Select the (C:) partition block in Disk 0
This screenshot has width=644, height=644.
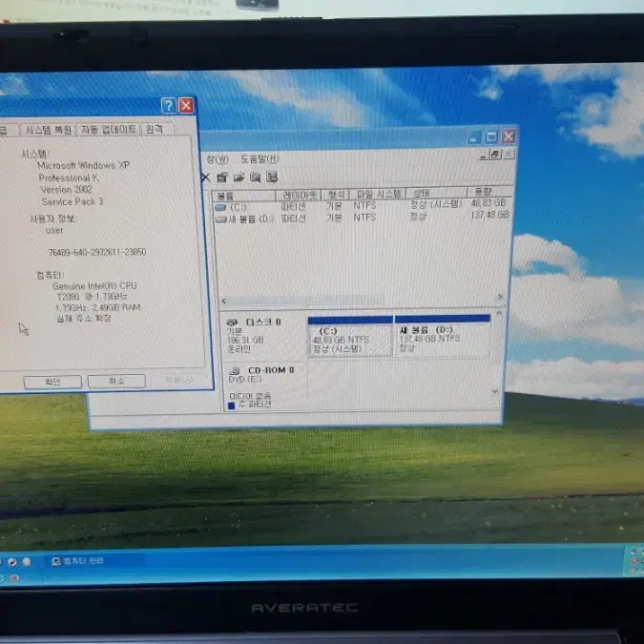coord(350,340)
